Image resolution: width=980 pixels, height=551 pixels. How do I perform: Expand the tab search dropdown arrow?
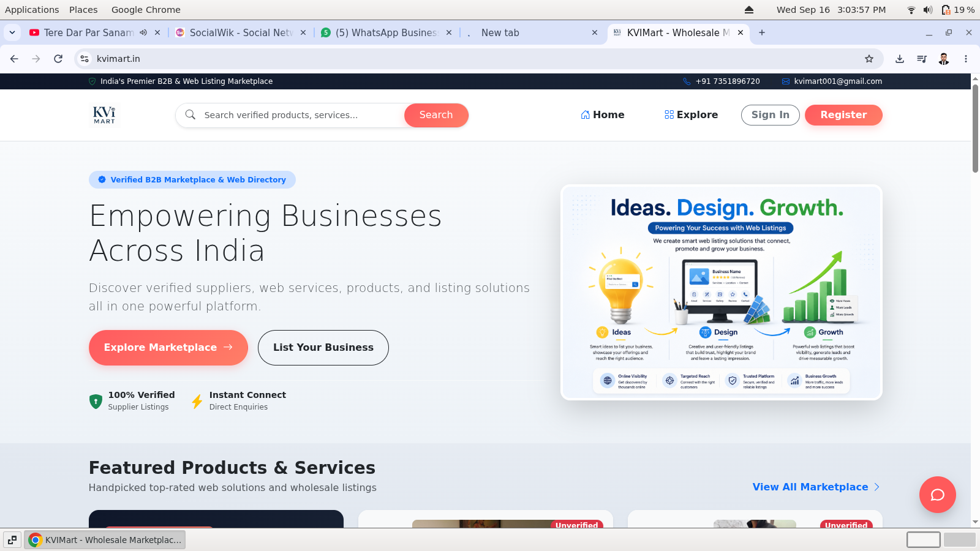click(x=12, y=32)
